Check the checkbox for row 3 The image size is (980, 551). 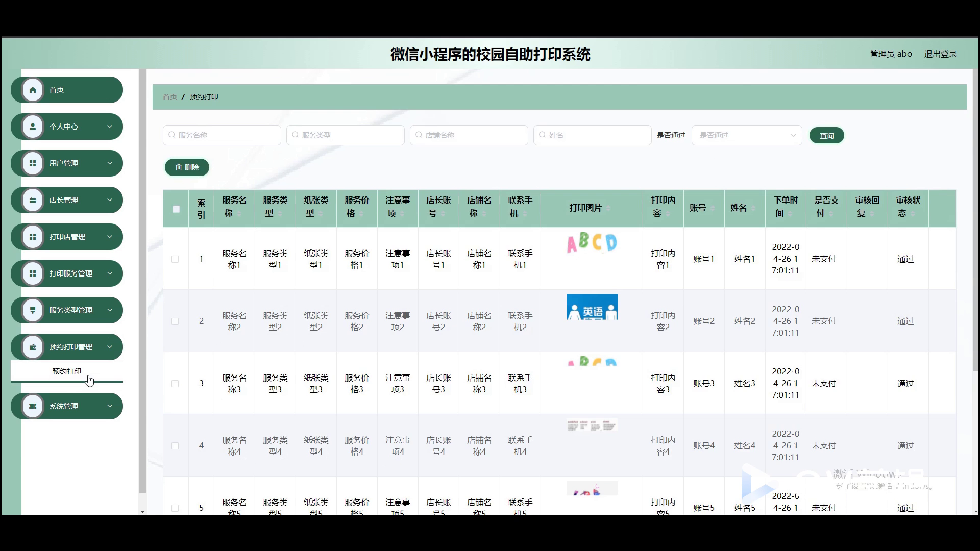click(x=175, y=384)
